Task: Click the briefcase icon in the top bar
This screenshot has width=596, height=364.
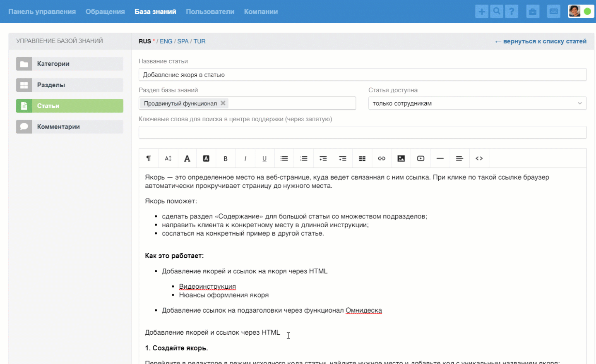Action: pyautogui.click(x=533, y=12)
